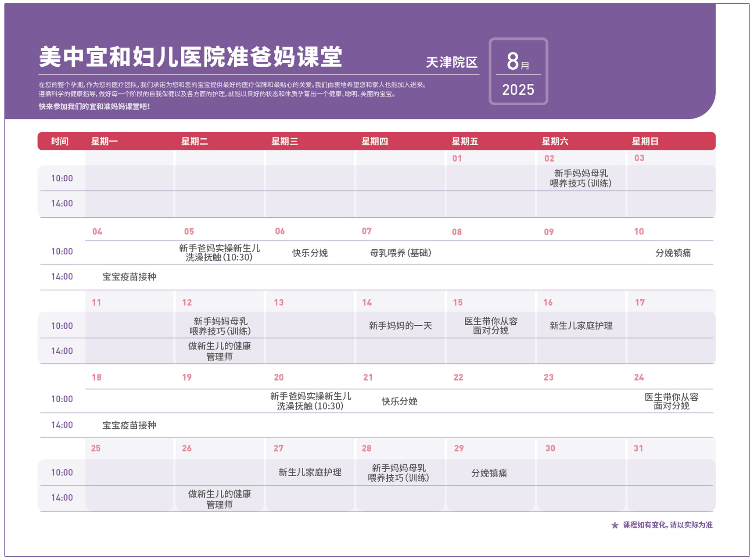Select the 星期三 column header
Image resolution: width=754 pixels, height=560 pixels.
285,141
